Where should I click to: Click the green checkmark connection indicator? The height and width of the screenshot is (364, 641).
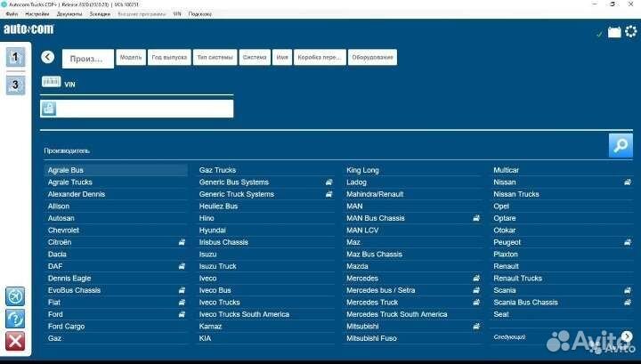(x=599, y=35)
